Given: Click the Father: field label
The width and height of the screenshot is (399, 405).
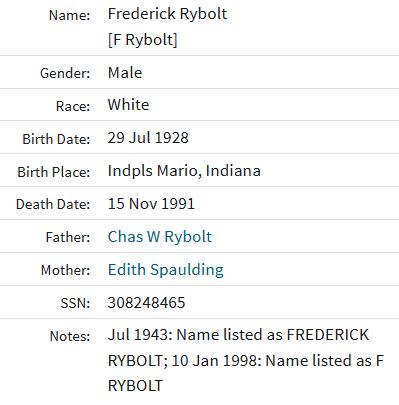Looking at the screenshot, I should tap(68, 237).
